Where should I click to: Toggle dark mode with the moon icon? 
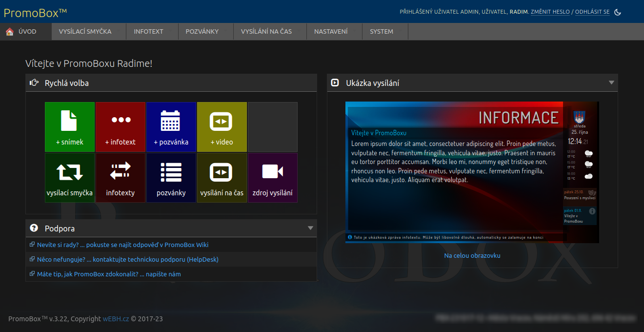pos(618,12)
